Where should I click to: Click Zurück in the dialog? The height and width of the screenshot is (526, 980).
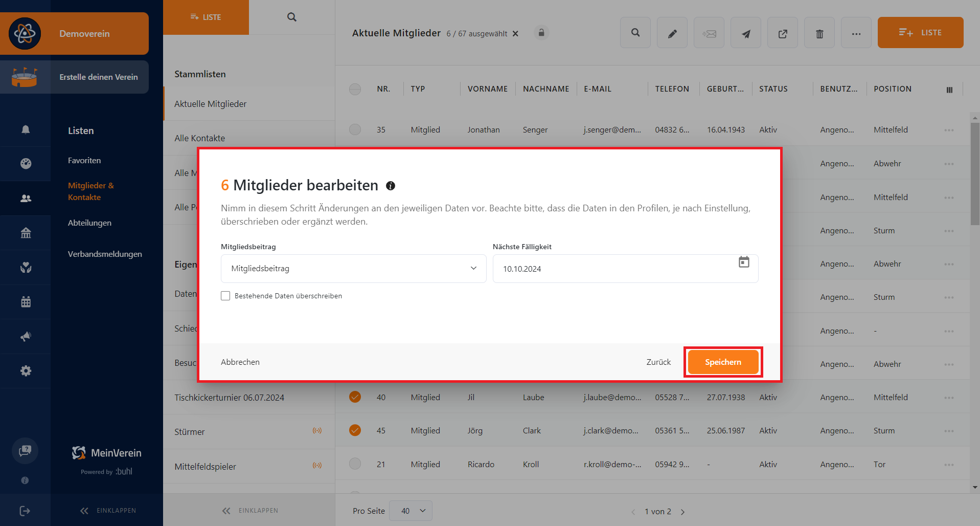click(x=658, y=362)
